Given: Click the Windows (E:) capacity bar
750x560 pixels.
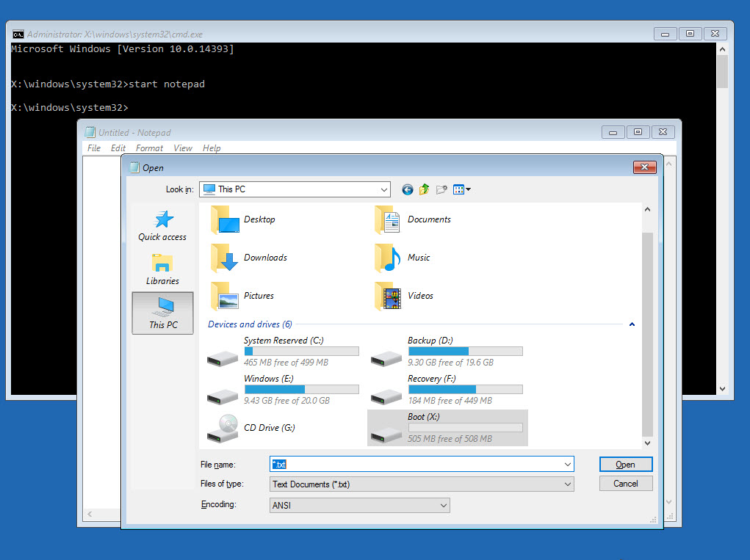Looking at the screenshot, I should (301, 390).
